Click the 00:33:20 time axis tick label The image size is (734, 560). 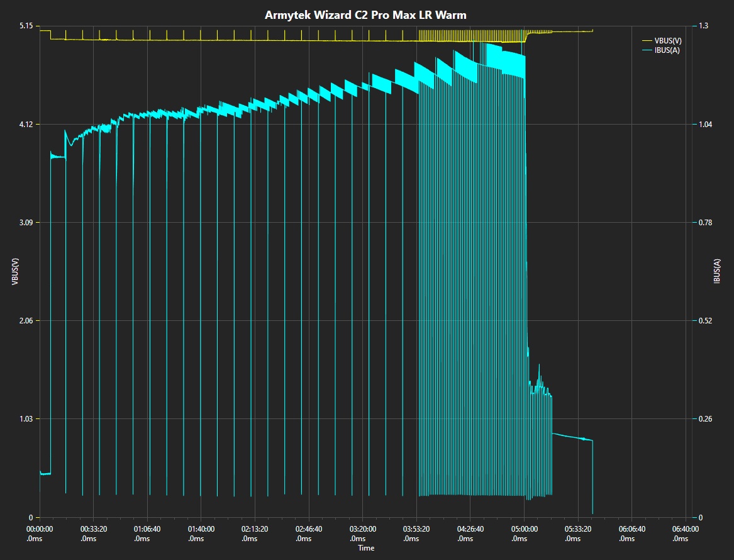click(x=93, y=534)
